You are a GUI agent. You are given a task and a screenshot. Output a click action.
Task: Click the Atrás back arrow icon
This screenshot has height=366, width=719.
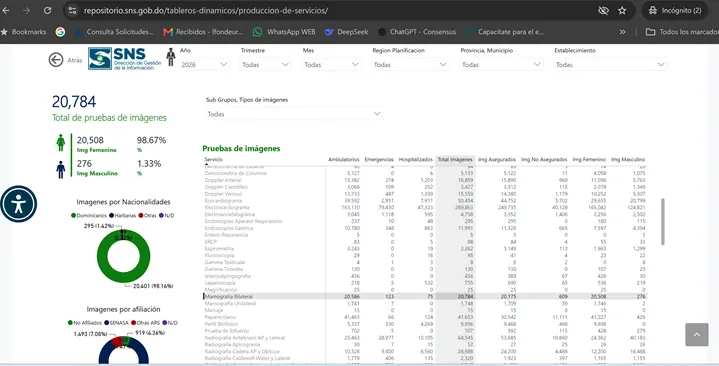pyautogui.click(x=56, y=60)
